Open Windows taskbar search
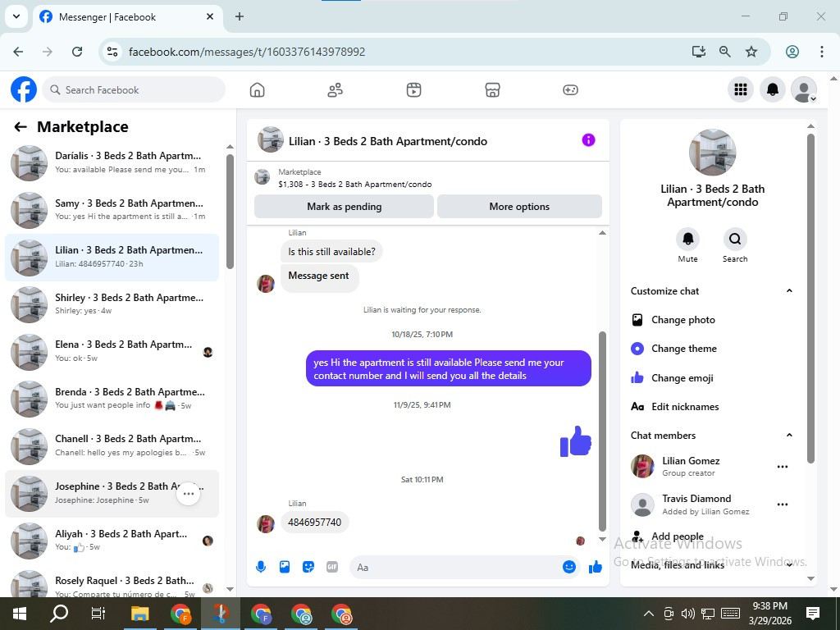 (59, 614)
